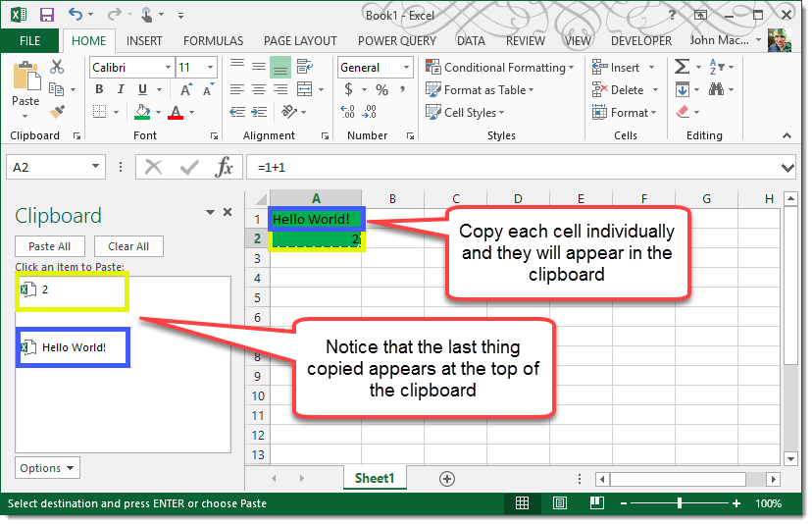Image resolution: width=812 pixels, height=525 pixels.
Task: Apply Accounting dollar format
Action: click(x=348, y=89)
